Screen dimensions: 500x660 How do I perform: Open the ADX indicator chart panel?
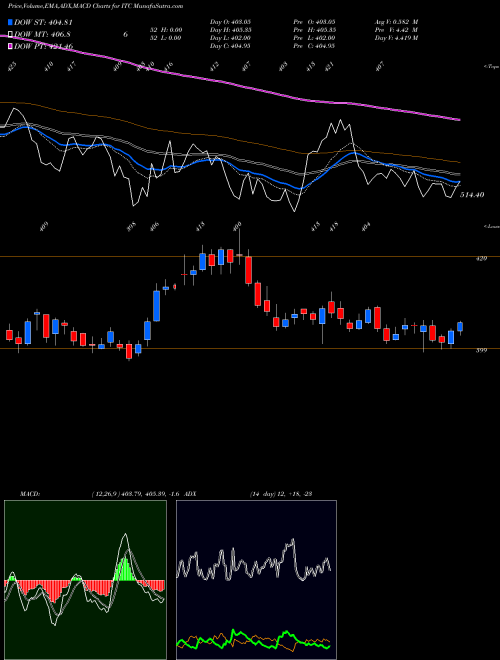(x=256, y=580)
